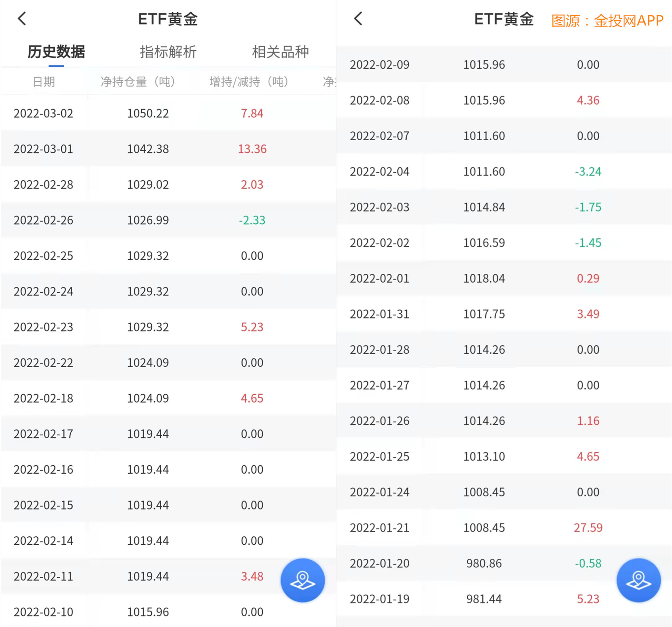
Task: Tap the back arrow on right screen
Action: (x=358, y=19)
